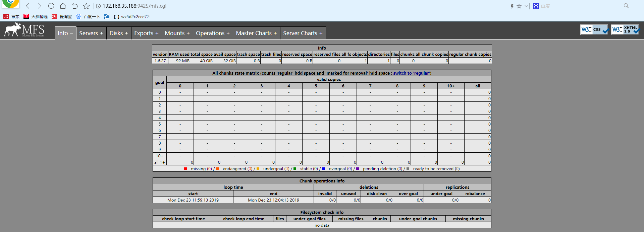Open the JD 京东 bookmark
Image resolution: width=644 pixels, height=232 pixels.
click(11, 16)
